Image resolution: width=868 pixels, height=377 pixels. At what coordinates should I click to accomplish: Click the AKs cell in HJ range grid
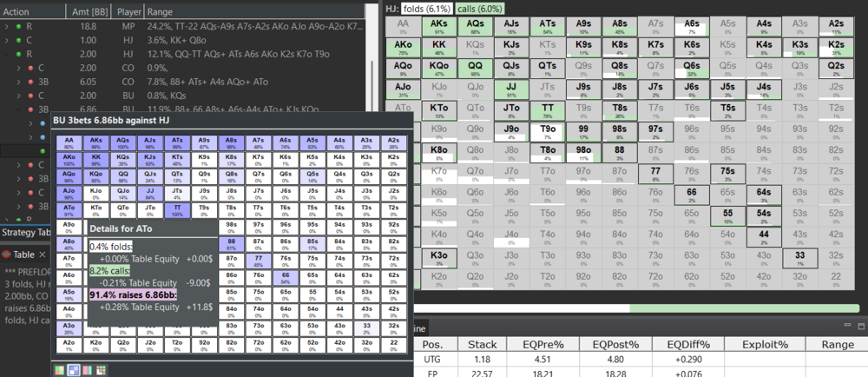click(x=440, y=26)
